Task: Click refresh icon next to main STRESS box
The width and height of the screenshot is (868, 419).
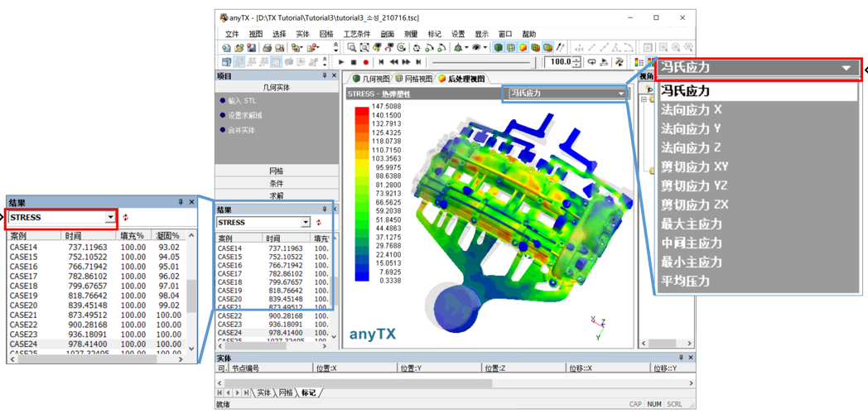Action: [x=318, y=223]
